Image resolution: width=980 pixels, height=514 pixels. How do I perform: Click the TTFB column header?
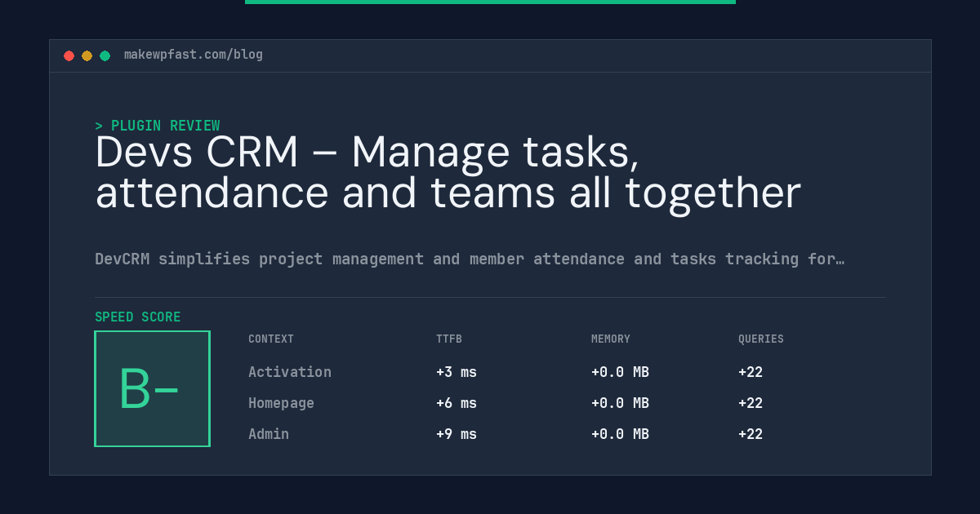449,339
